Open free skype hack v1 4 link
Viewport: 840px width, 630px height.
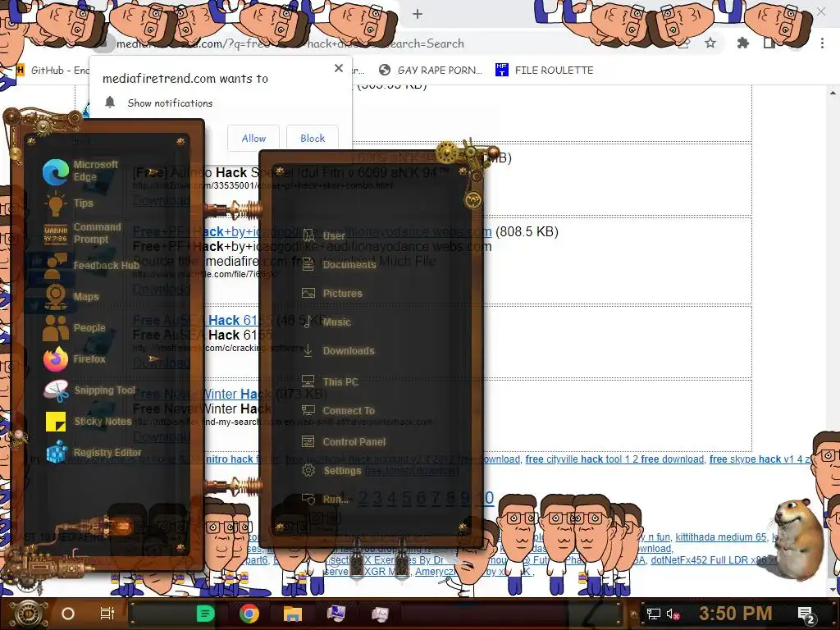(x=759, y=459)
